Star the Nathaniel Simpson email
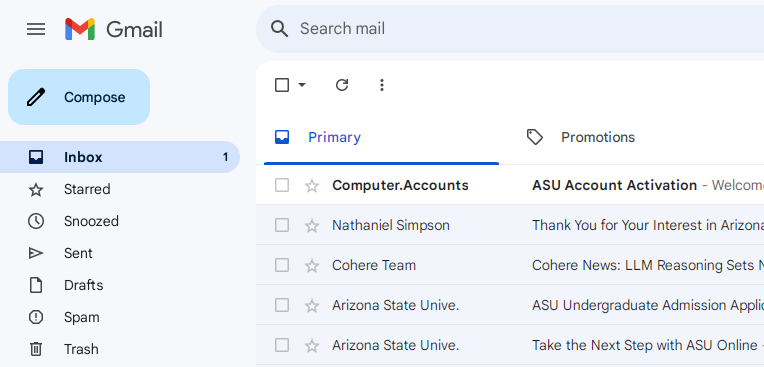This screenshot has height=367, width=764. (x=312, y=226)
